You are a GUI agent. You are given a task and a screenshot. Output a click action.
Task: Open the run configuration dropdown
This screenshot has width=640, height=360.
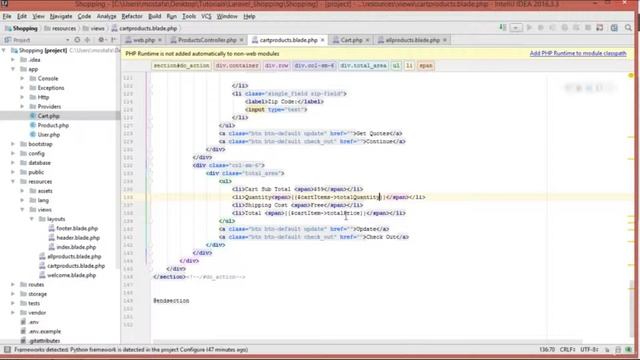tap(516, 28)
